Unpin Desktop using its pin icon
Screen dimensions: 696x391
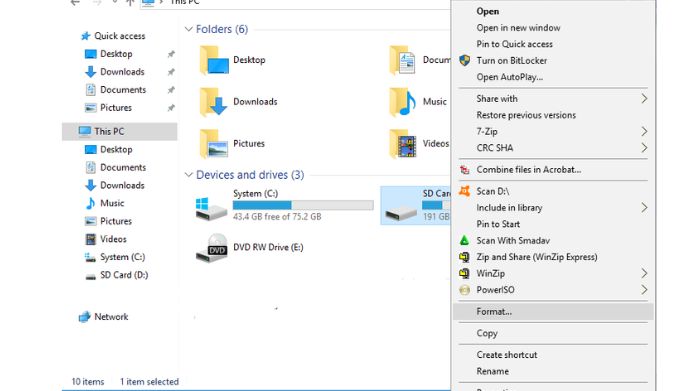tap(171, 54)
